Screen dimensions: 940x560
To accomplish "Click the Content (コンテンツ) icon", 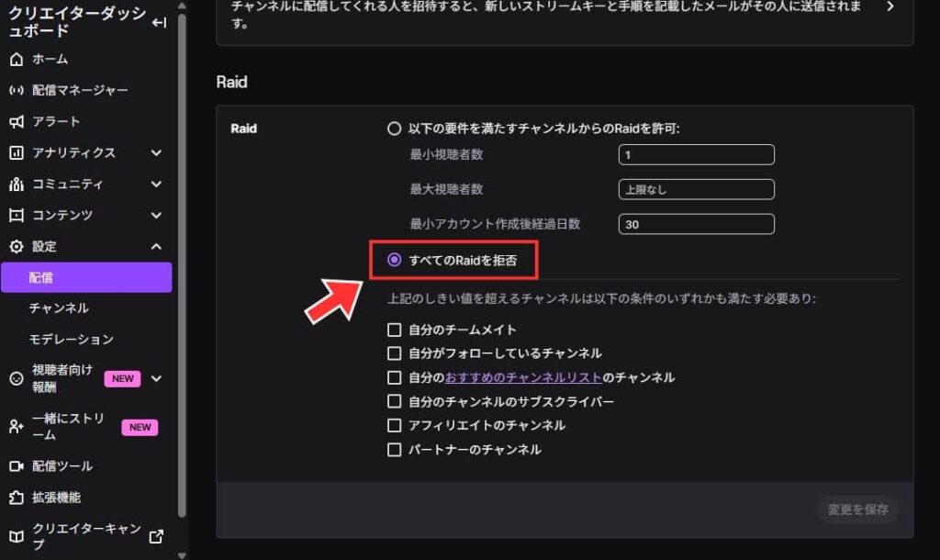I will coord(17,215).
